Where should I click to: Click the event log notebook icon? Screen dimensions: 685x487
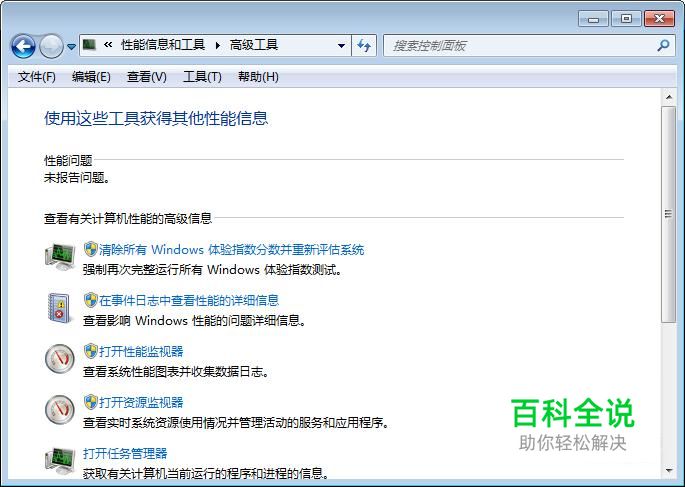pyautogui.click(x=60, y=308)
